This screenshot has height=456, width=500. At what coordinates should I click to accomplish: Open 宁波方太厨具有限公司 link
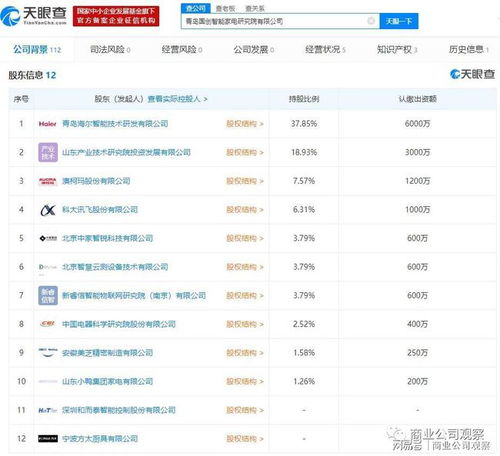[100, 439]
